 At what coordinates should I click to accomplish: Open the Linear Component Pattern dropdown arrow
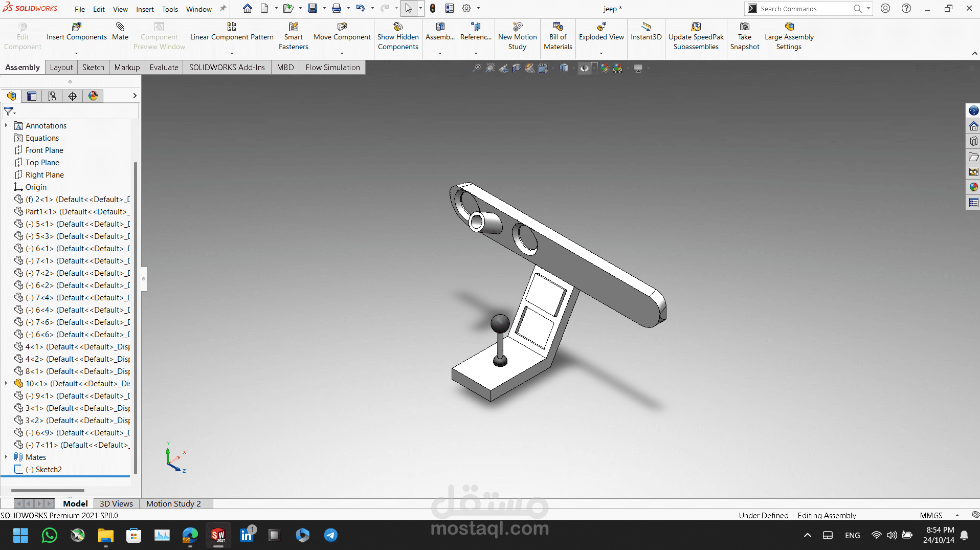[x=232, y=53]
